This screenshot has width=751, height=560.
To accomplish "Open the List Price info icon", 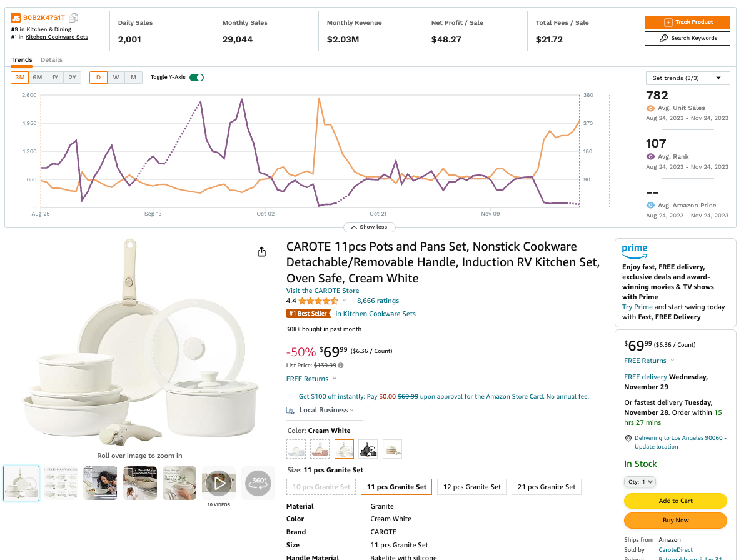I will click(x=341, y=366).
